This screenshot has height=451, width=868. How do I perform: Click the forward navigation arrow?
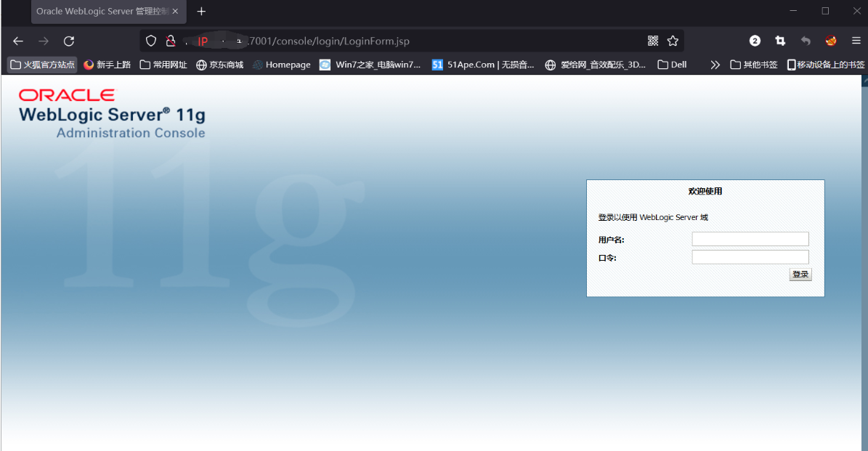click(x=43, y=41)
